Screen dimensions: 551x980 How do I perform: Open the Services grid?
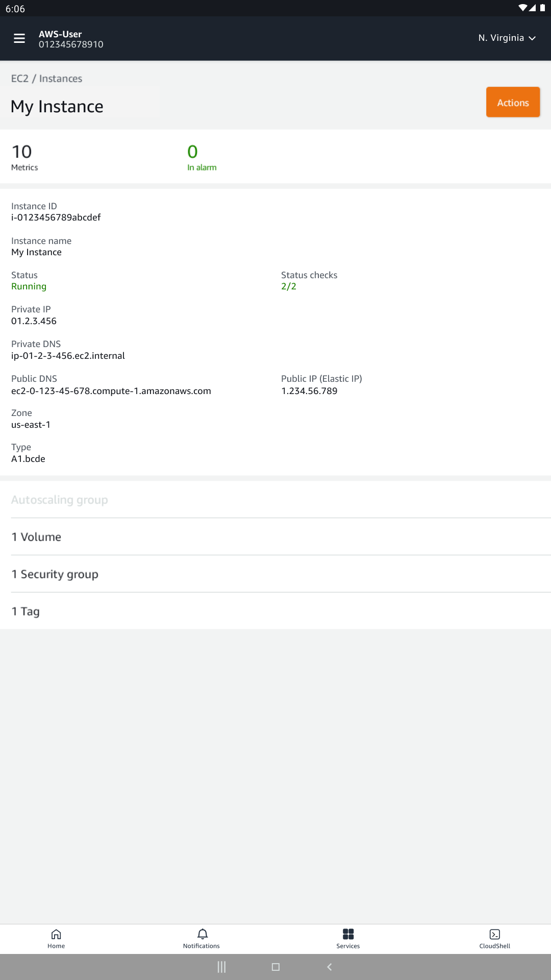tap(348, 938)
